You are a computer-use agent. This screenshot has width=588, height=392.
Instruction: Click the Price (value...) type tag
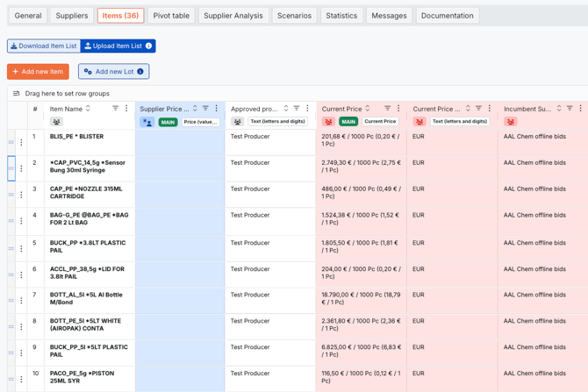(x=201, y=122)
